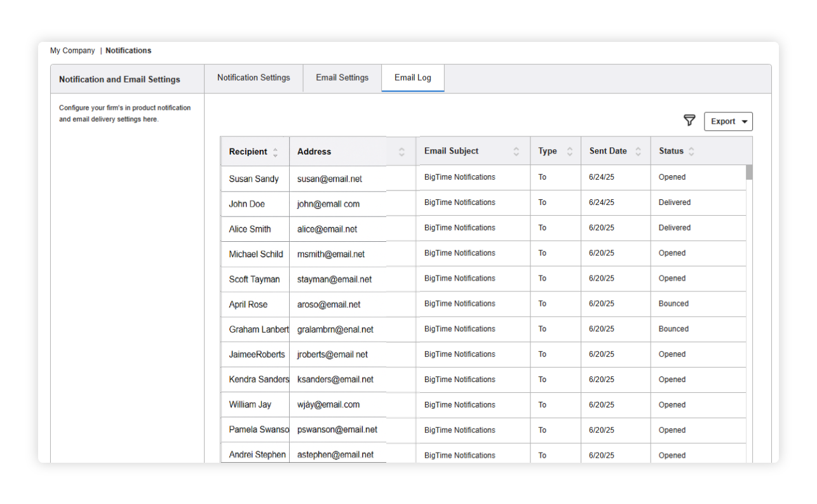Select recipient Scoft Tayman
817x504 pixels.
[x=254, y=279]
